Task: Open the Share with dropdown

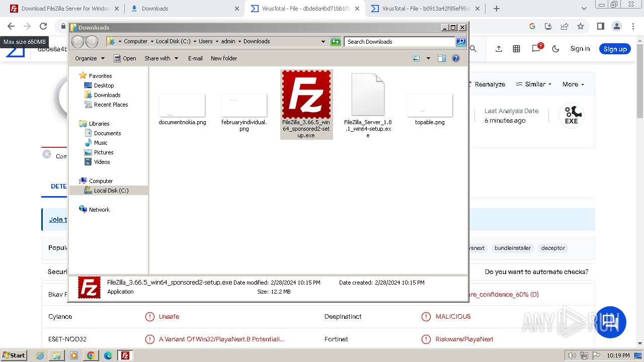Action: (161, 58)
